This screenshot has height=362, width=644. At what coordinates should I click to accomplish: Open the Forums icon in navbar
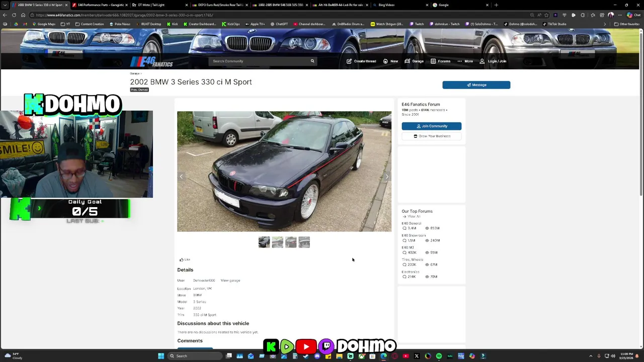coord(433,61)
